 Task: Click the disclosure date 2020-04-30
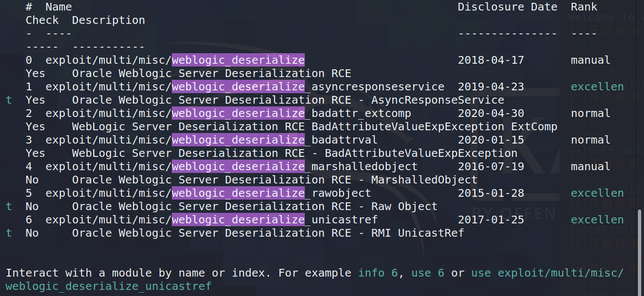click(491, 113)
